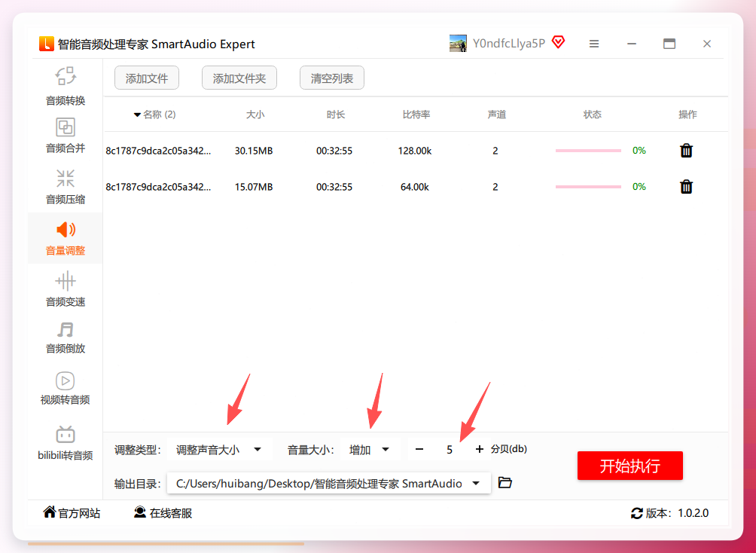Viewport: 756px width, 553px height.
Task: Click the 大小 column header
Action: click(255, 115)
